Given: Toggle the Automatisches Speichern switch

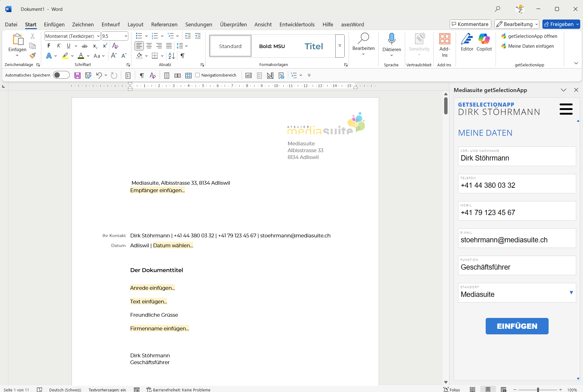Looking at the screenshot, I should (x=61, y=75).
